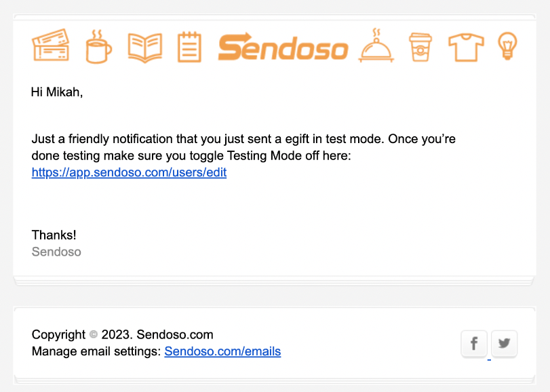Click the gray Sendoso signature
This screenshot has width=550, height=392.
[x=56, y=252]
